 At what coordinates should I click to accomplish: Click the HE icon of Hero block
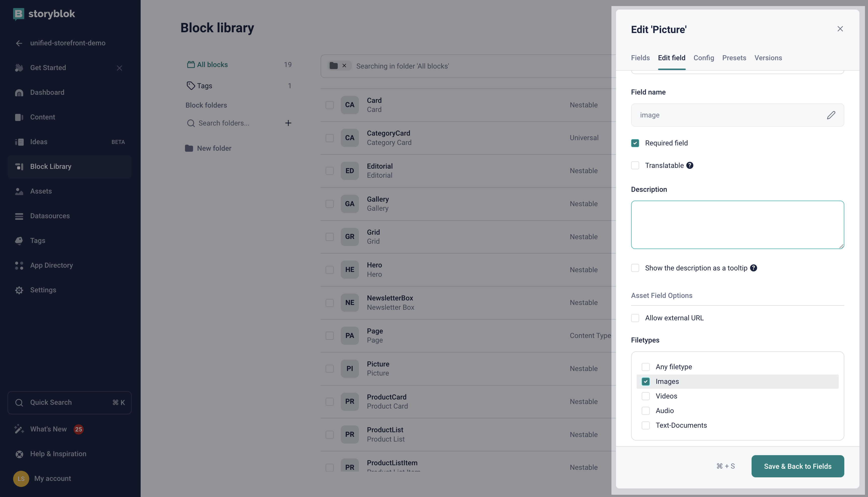(350, 270)
